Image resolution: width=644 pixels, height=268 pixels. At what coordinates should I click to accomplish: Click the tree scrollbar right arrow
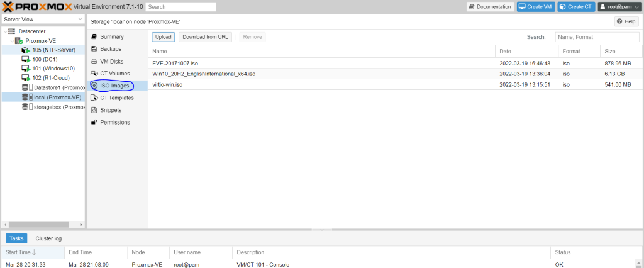point(81,225)
